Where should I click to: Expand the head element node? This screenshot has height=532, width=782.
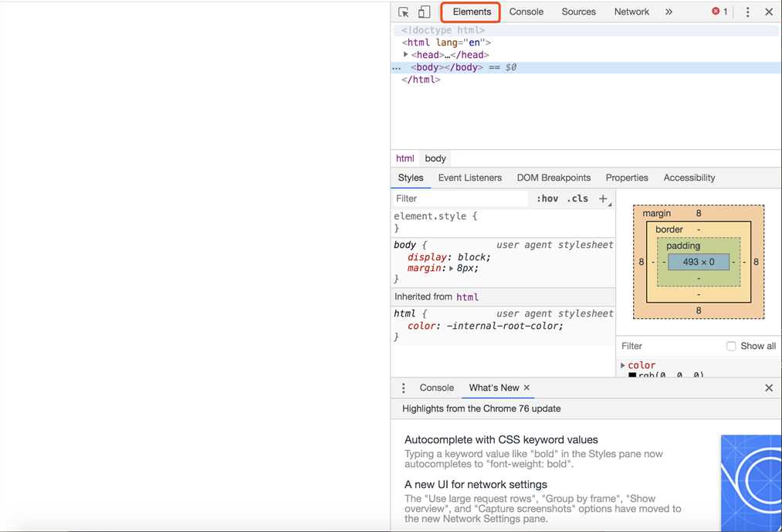405,54
